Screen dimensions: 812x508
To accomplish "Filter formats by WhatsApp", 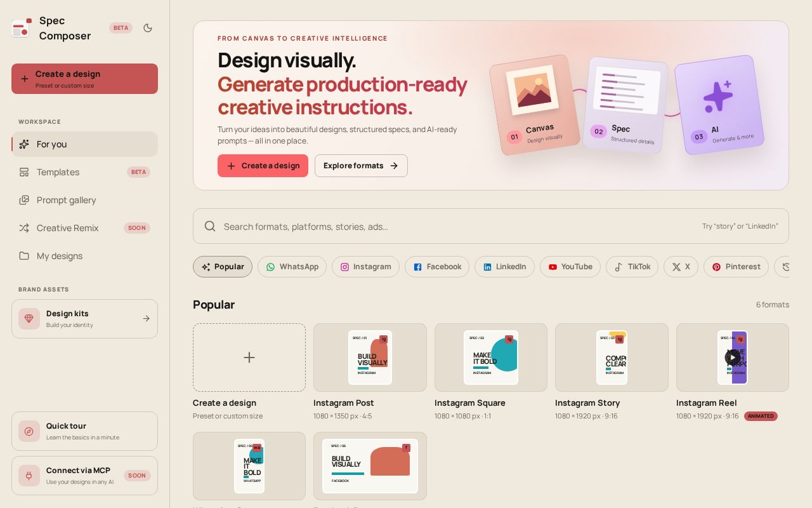I will (x=292, y=267).
